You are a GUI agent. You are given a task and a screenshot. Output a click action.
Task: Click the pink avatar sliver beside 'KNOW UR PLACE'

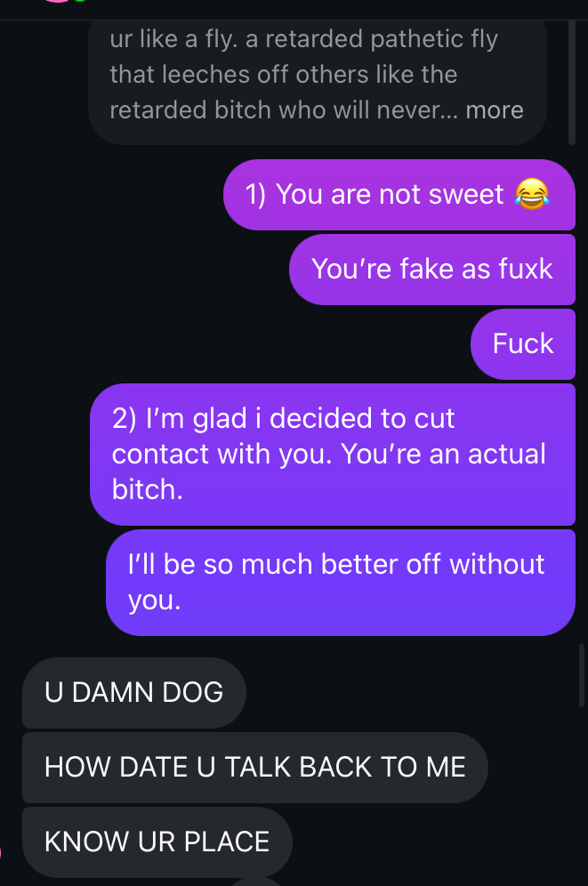coord(1,853)
